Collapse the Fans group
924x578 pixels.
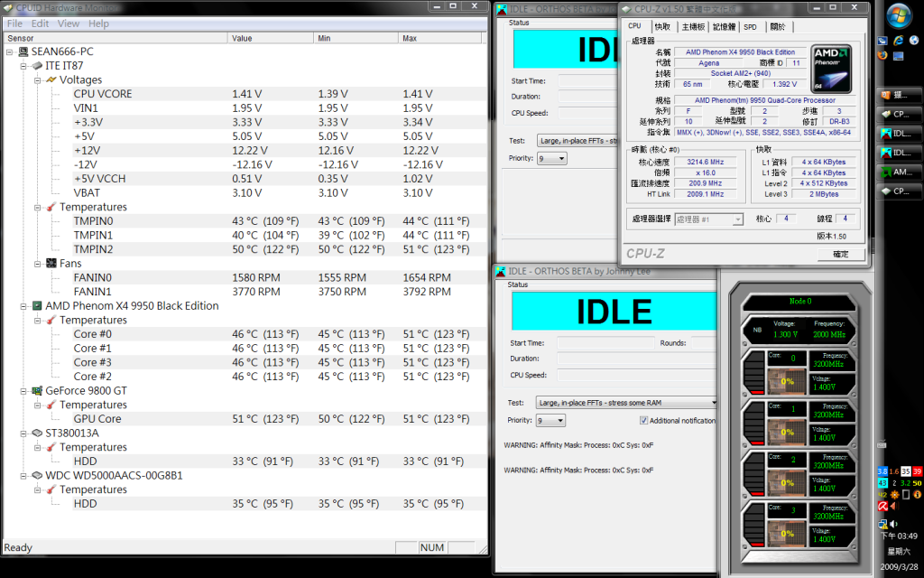38,264
